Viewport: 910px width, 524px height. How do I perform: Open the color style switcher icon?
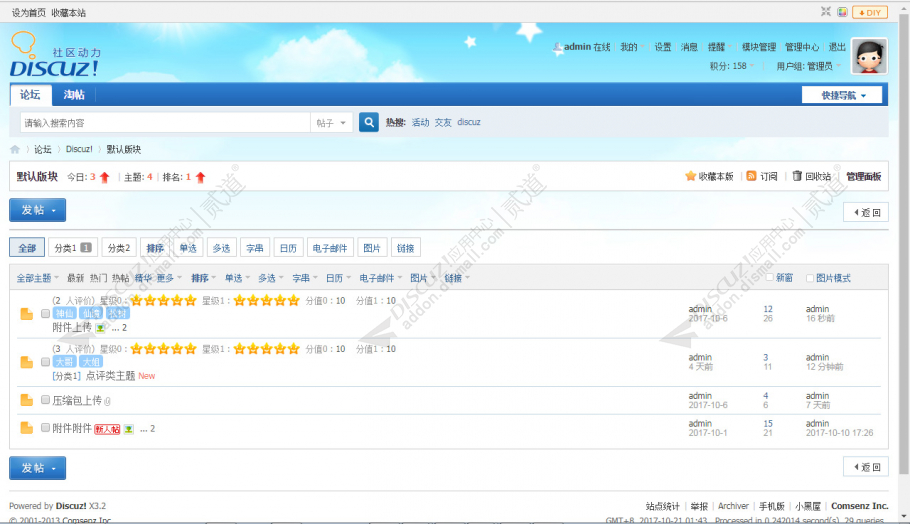[x=842, y=12]
